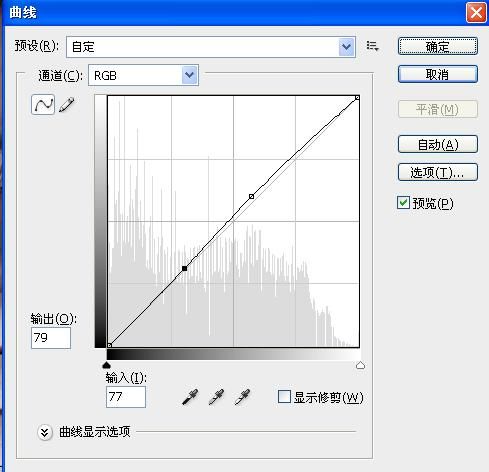
Task: Select the hollow midtone curve point
Action: tap(251, 197)
